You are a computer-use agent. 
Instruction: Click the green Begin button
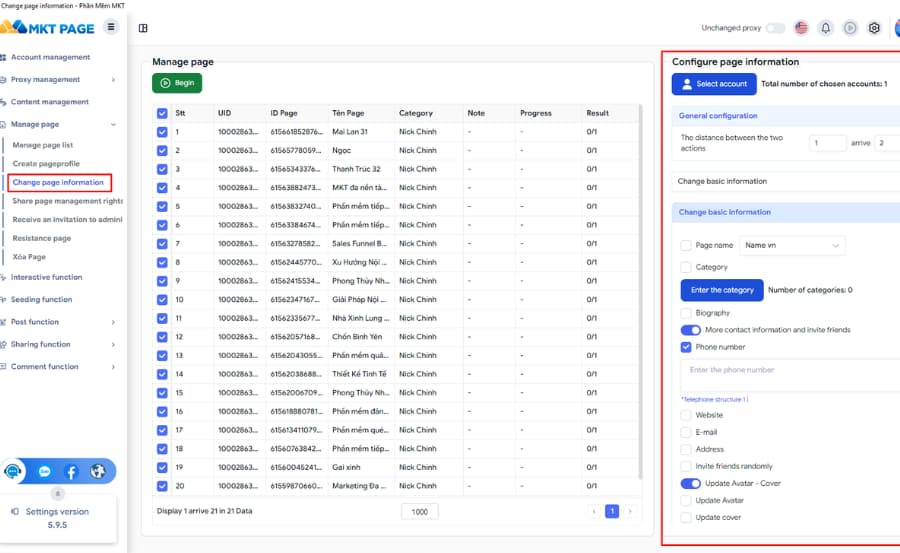tap(177, 83)
